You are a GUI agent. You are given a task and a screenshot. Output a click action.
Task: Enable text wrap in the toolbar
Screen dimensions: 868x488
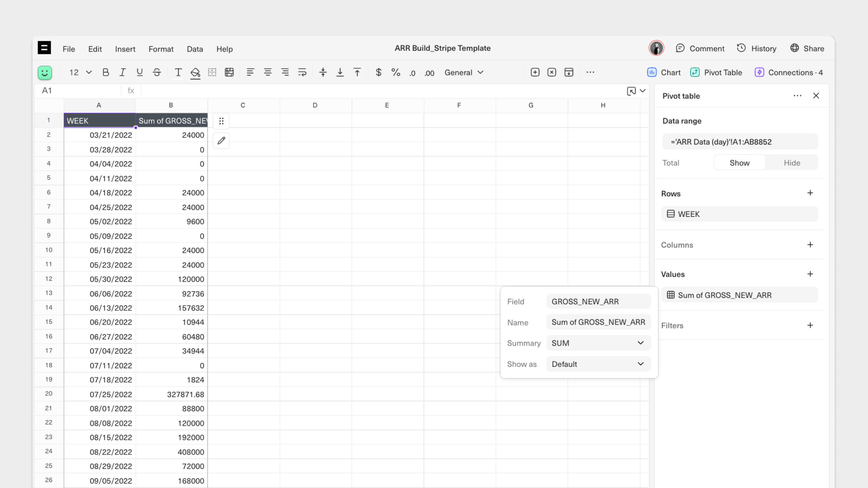point(302,72)
